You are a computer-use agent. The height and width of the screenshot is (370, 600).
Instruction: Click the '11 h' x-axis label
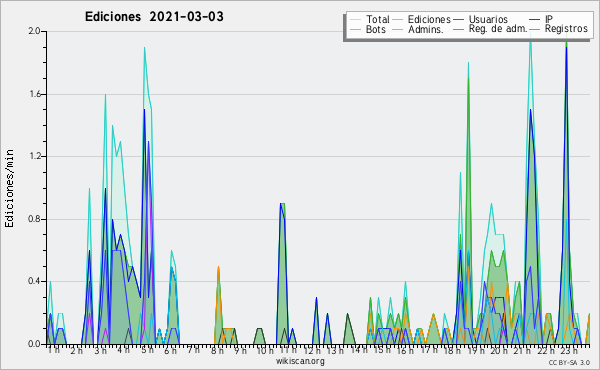tap(288, 350)
